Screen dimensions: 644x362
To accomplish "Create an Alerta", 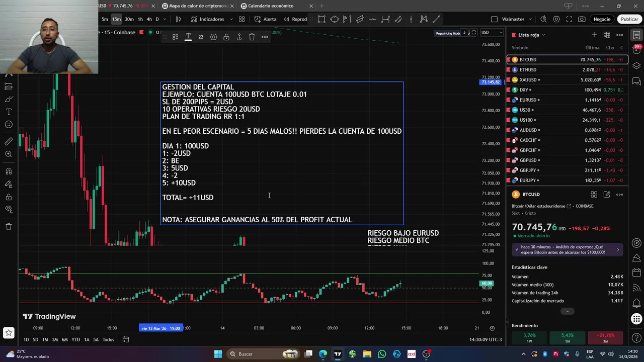I will point(265,19).
